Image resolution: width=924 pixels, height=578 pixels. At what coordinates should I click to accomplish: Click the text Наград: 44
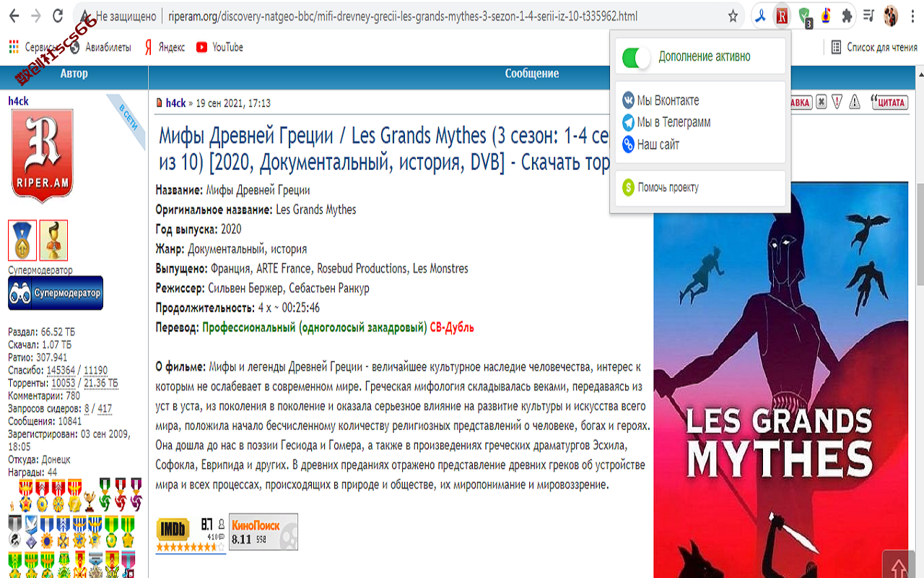tap(32, 473)
